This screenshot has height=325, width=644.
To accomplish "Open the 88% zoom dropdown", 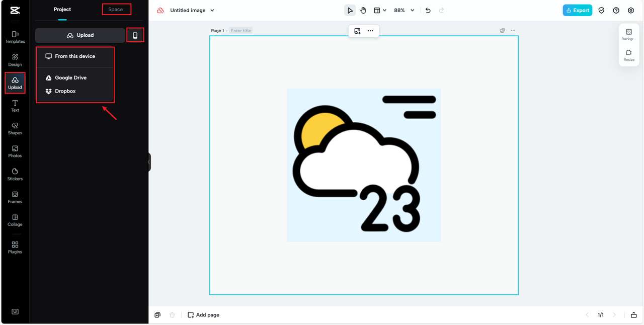I will [405, 10].
